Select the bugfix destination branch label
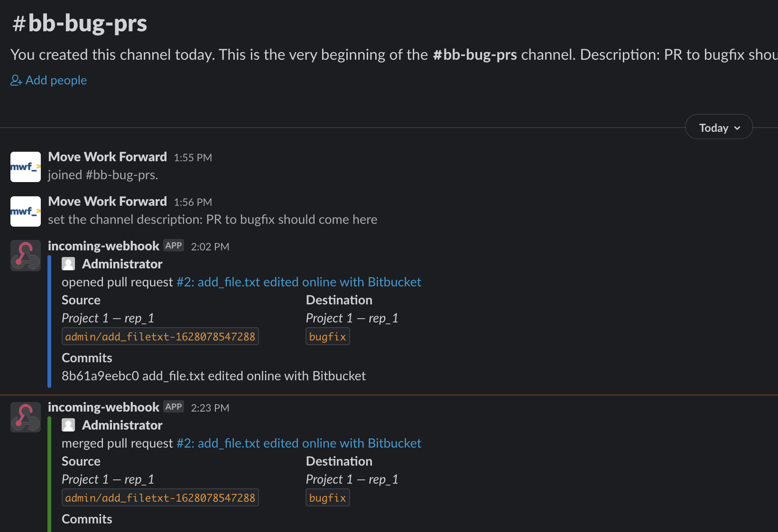 click(327, 336)
